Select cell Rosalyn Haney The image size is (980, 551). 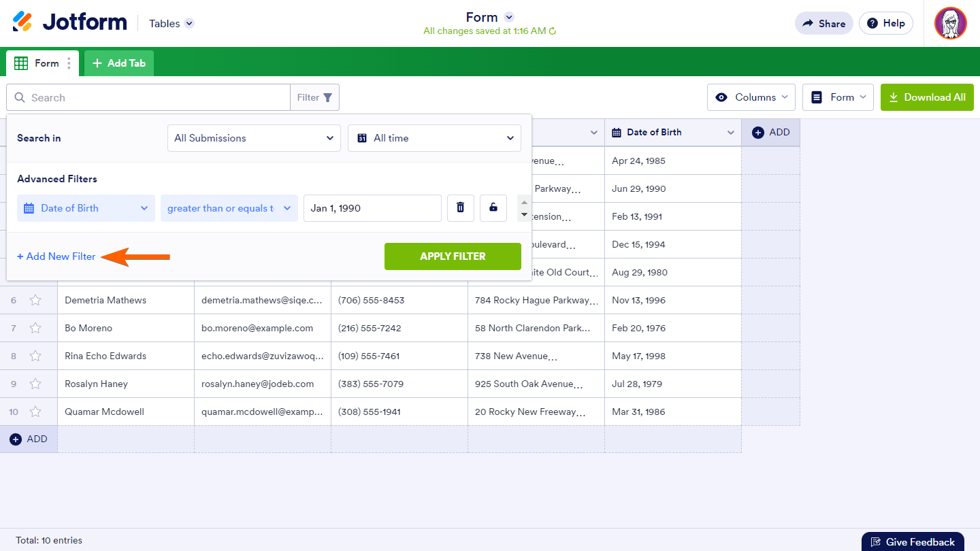click(126, 384)
